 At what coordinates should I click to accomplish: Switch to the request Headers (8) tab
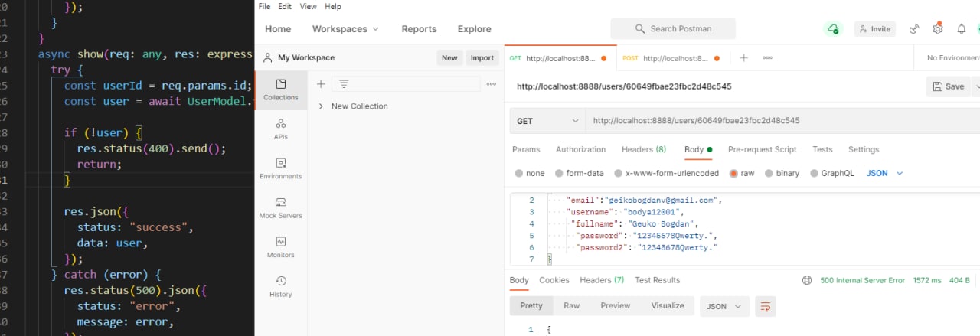click(644, 149)
